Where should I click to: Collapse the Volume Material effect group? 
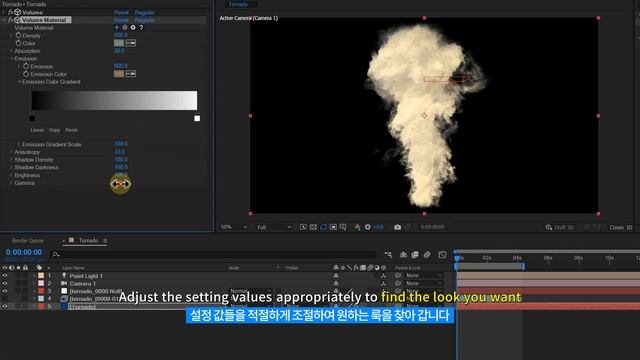coord(4,20)
